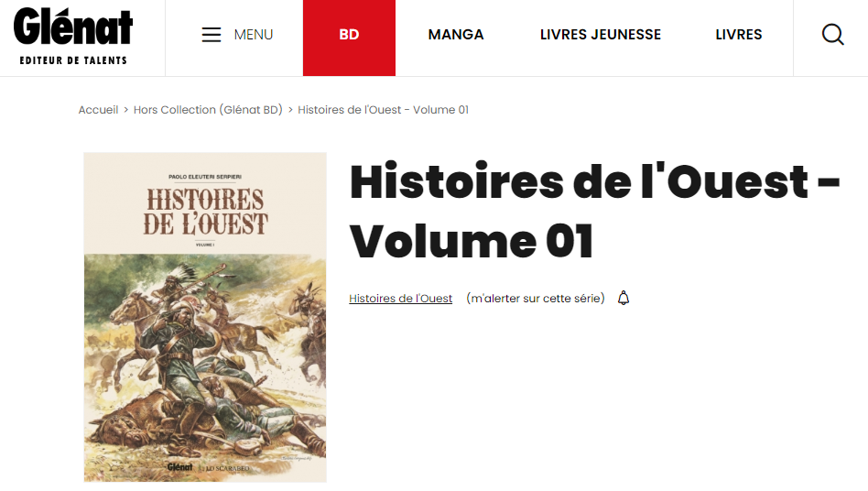Click the Histoires de l'Ouest title heading
The width and height of the screenshot is (868, 491).
pyautogui.click(x=594, y=211)
